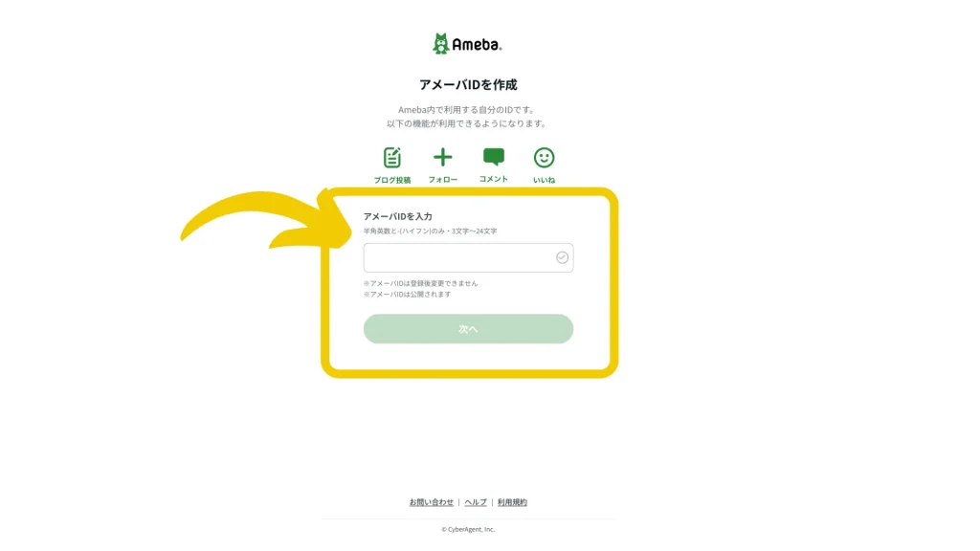Image resolution: width=980 pixels, height=551 pixels.
Task: Click the フォロー plus icon
Action: (442, 157)
